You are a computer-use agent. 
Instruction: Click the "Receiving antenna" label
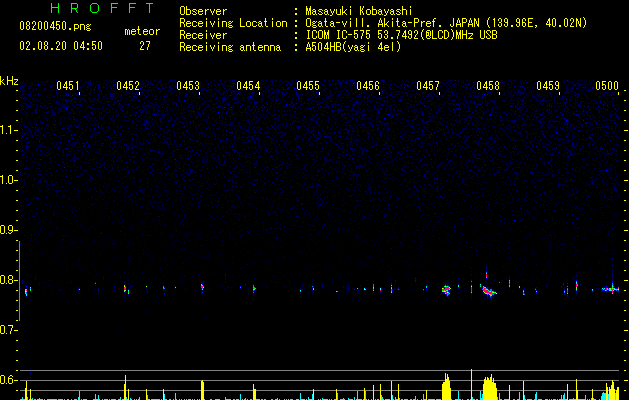tap(230, 47)
